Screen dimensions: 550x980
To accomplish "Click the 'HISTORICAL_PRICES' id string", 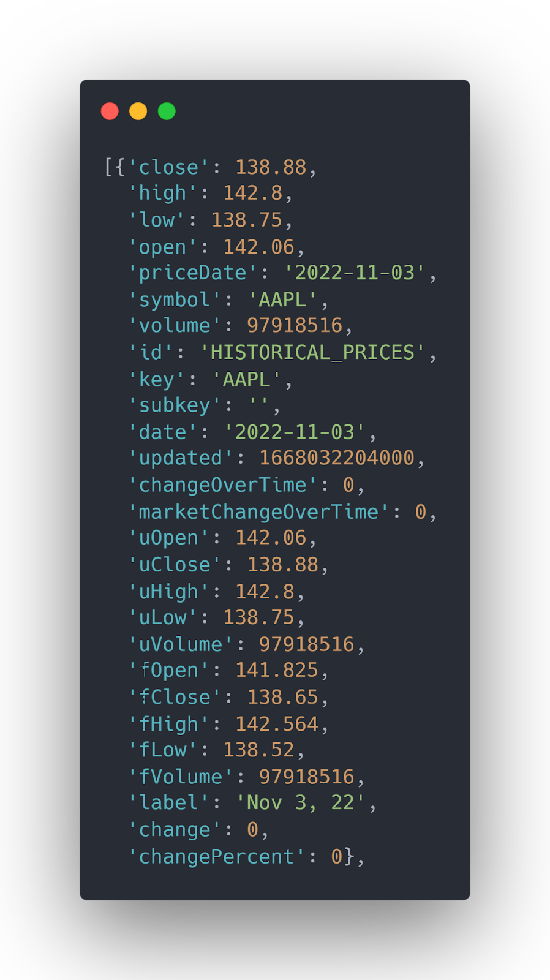I will [312, 353].
